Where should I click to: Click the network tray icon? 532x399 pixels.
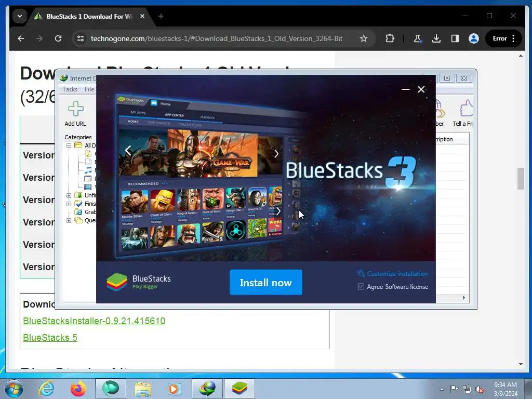[467, 389]
